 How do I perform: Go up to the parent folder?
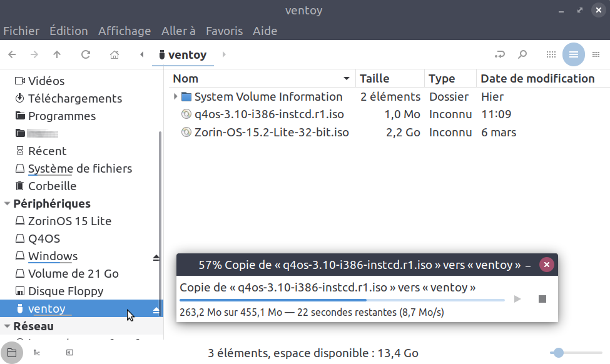point(57,54)
